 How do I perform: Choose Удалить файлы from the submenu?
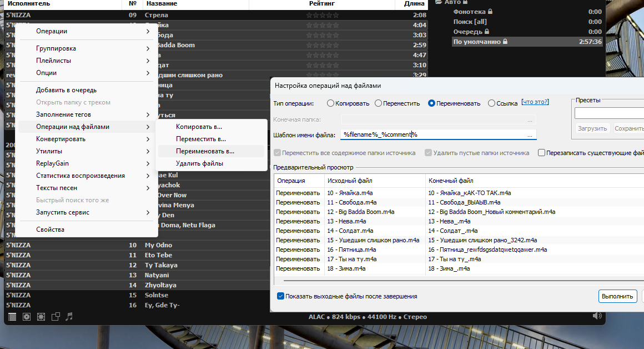point(199,163)
